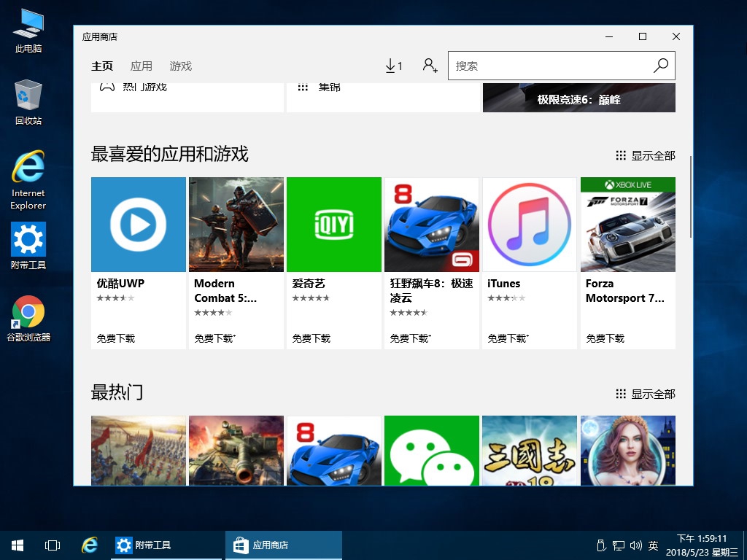Click the Modern Combat 5 title text

225,290
